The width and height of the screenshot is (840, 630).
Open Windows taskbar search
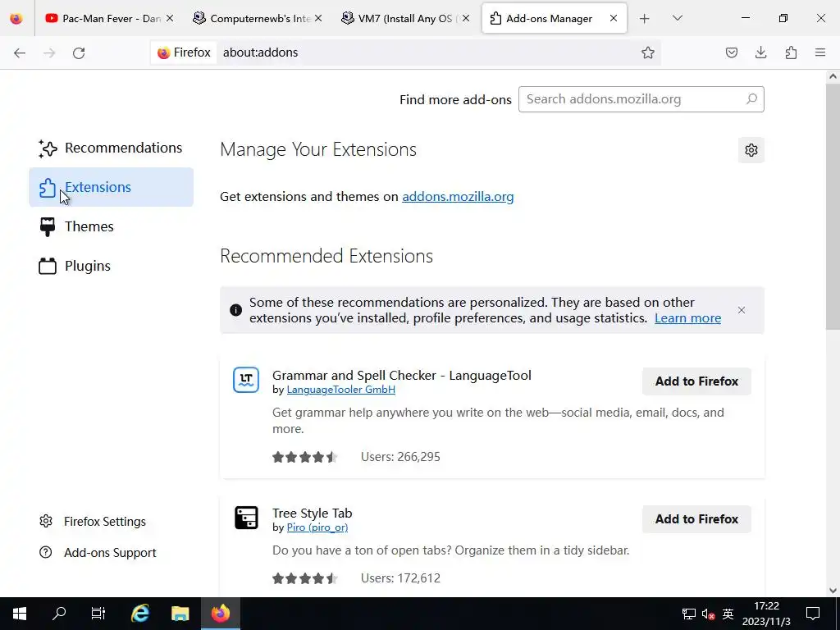[59, 614]
